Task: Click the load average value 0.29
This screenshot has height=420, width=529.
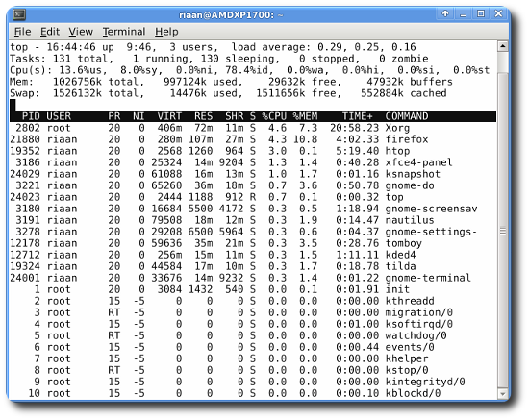Action: click(330, 47)
